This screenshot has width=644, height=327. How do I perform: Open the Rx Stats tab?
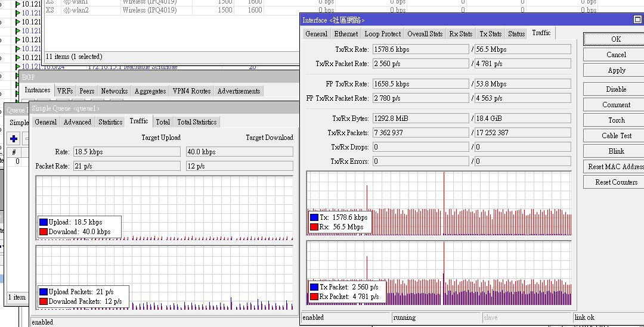[x=461, y=34]
